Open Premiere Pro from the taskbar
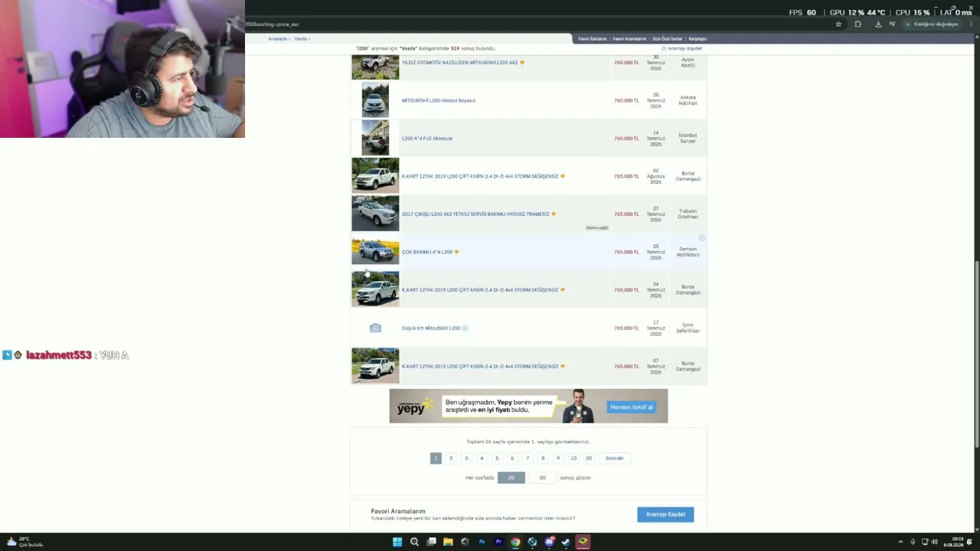Image resolution: width=980 pixels, height=551 pixels. (498, 542)
